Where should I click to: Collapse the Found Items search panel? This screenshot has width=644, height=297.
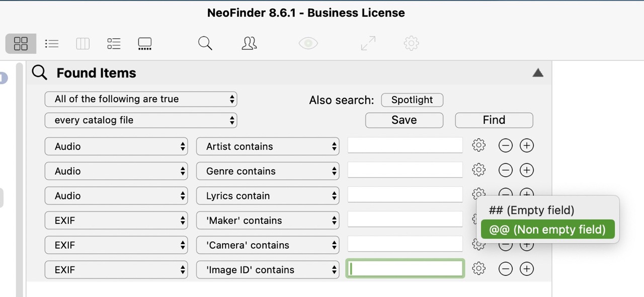[x=537, y=73]
